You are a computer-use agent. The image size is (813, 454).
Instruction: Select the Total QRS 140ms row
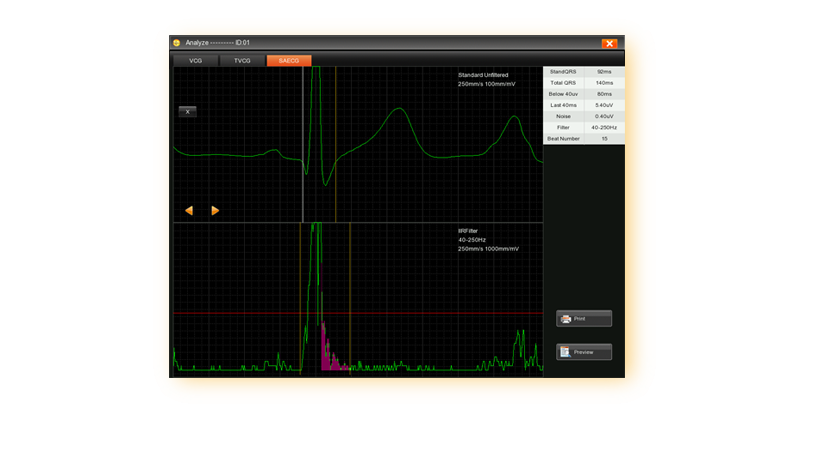[x=583, y=83]
